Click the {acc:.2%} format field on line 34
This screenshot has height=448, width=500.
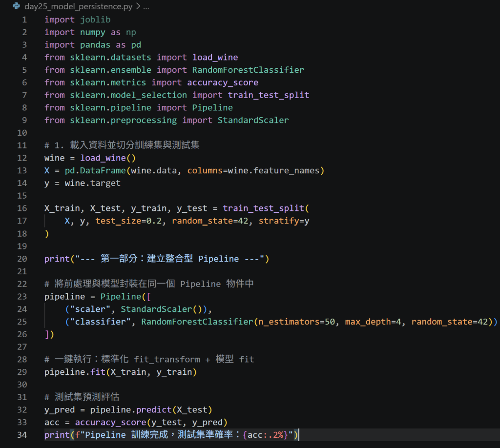click(265, 435)
